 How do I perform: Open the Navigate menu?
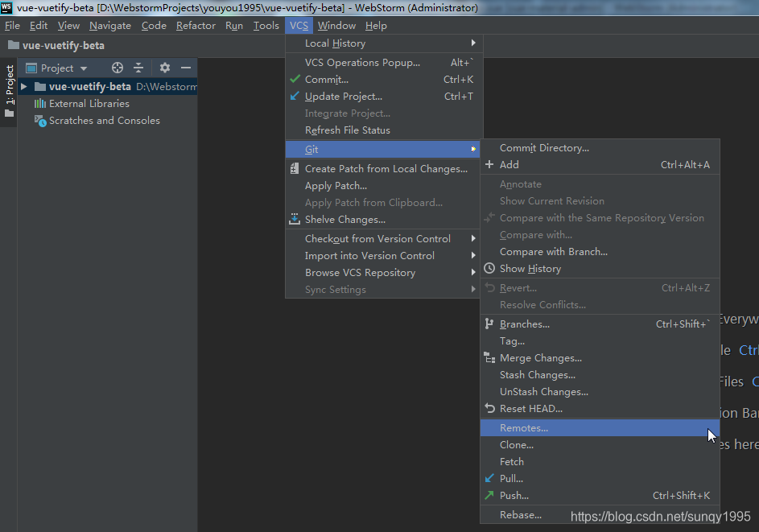point(110,26)
